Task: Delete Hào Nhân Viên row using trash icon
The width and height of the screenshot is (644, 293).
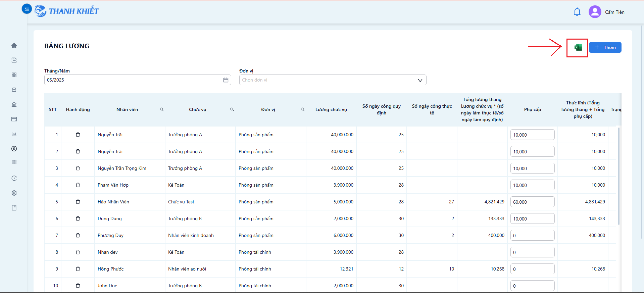Action: click(x=78, y=202)
